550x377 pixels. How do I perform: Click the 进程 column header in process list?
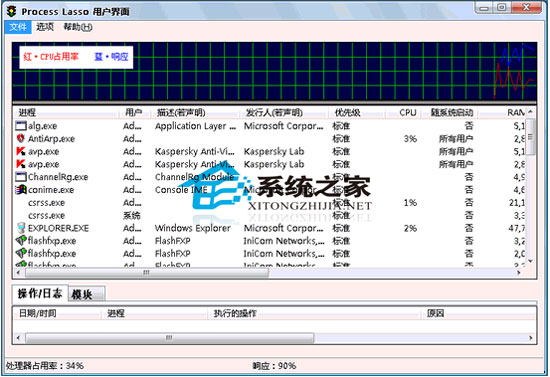point(27,113)
